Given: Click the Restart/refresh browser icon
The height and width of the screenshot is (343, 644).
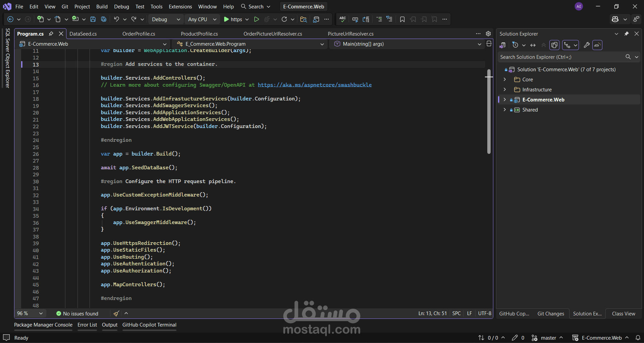Looking at the screenshot, I should click(x=284, y=19).
